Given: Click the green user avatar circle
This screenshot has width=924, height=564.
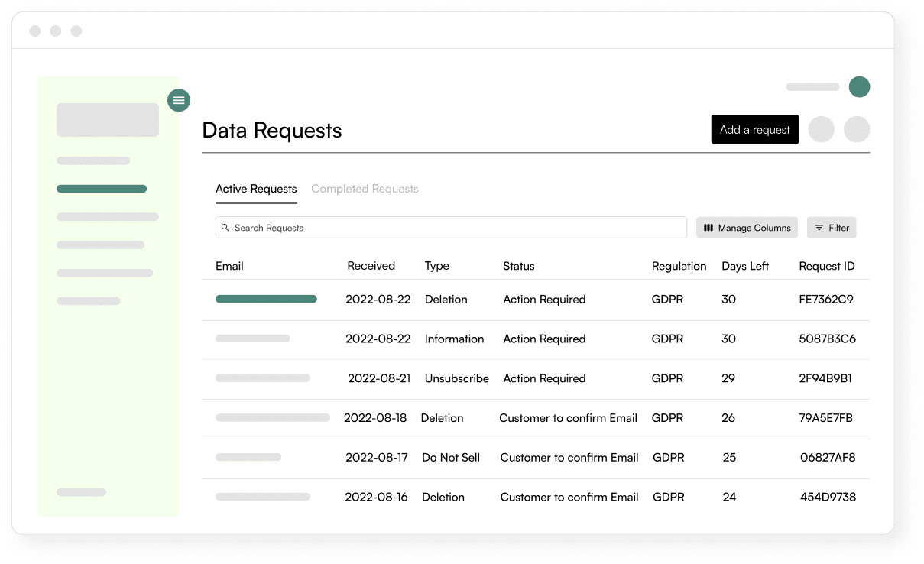Looking at the screenshot, I should click(859, 86).
